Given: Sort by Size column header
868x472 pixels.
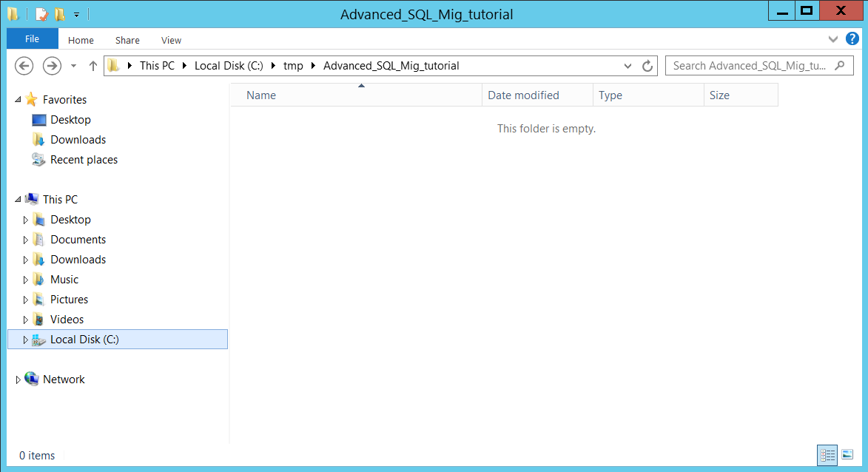Looking at the screenshot, I should click(x=741, y=95).
